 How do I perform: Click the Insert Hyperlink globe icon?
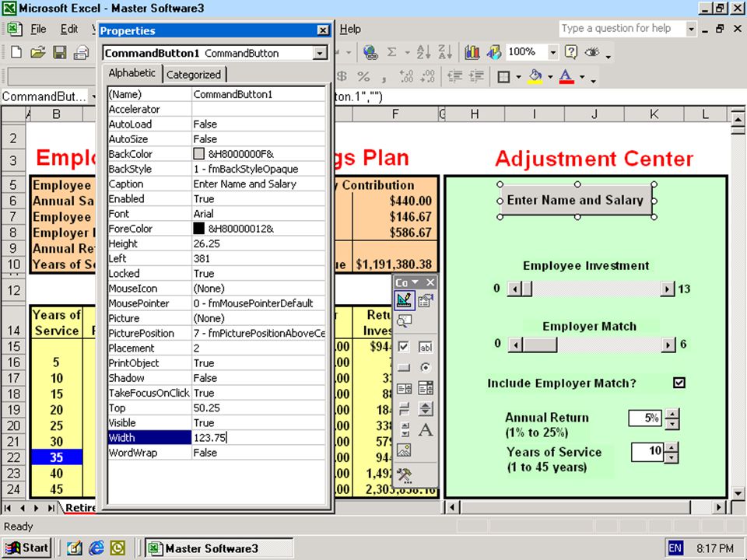[370, 52]
